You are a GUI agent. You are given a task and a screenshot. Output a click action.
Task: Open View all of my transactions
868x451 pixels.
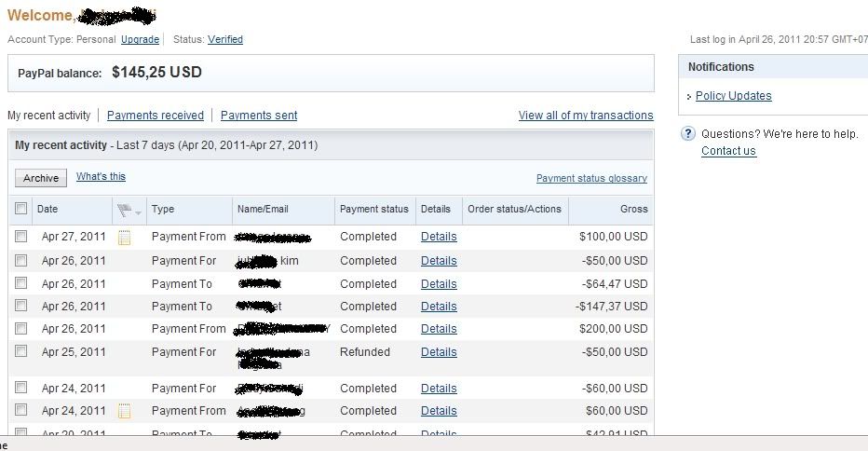(x=586, y=116)
